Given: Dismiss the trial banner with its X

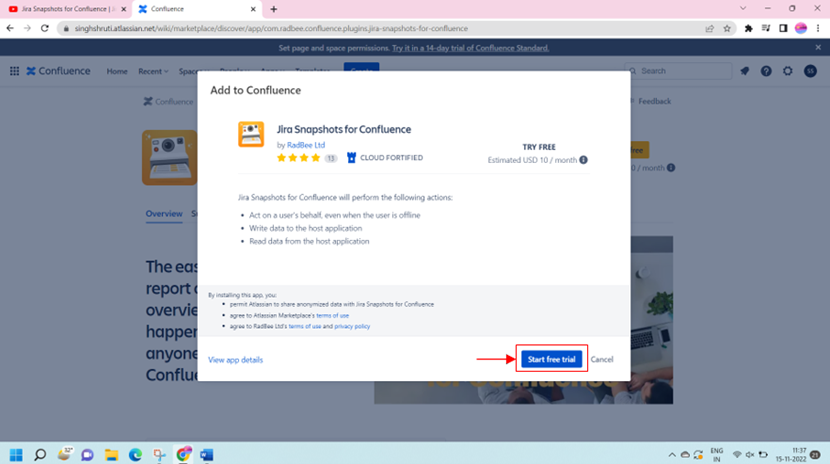Looking at the screenshot, I should point(818,48).
